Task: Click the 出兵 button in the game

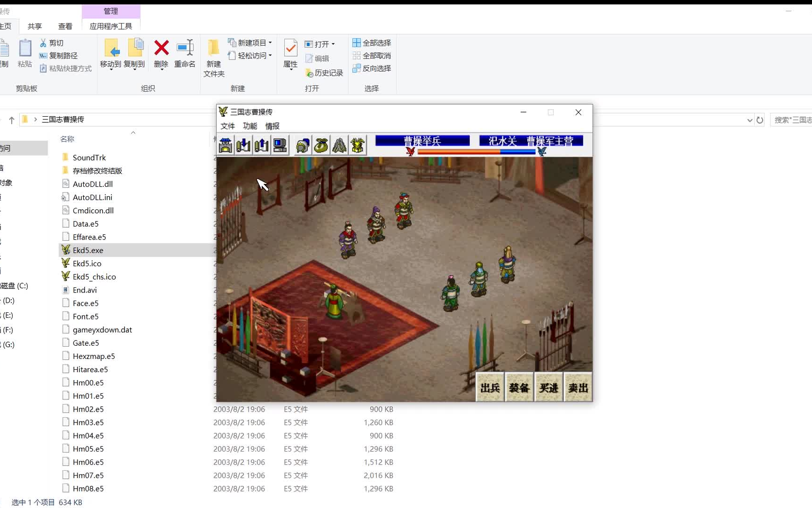Action: 490,387
